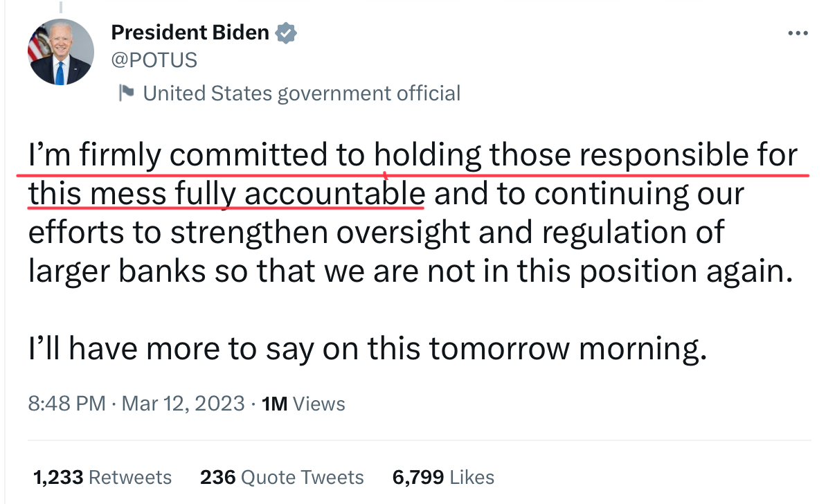Click the 1M Views counter

coord(303,404)
